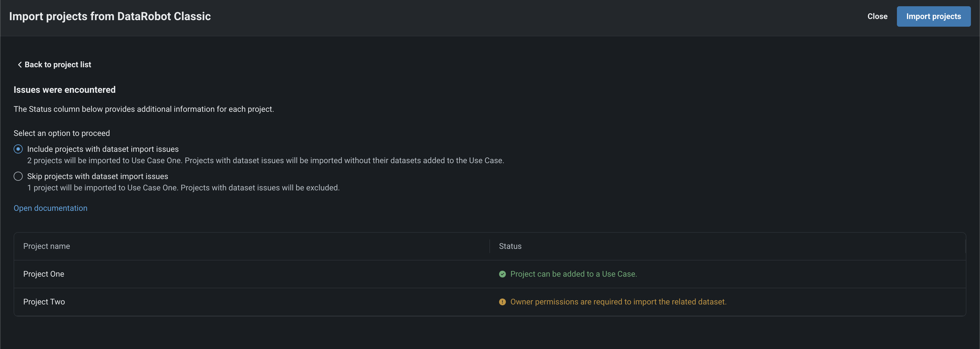Click the 'Import projects from DataRobot Classic' title
The height and width of the screenshot is (349, 980).
[110, 16]
